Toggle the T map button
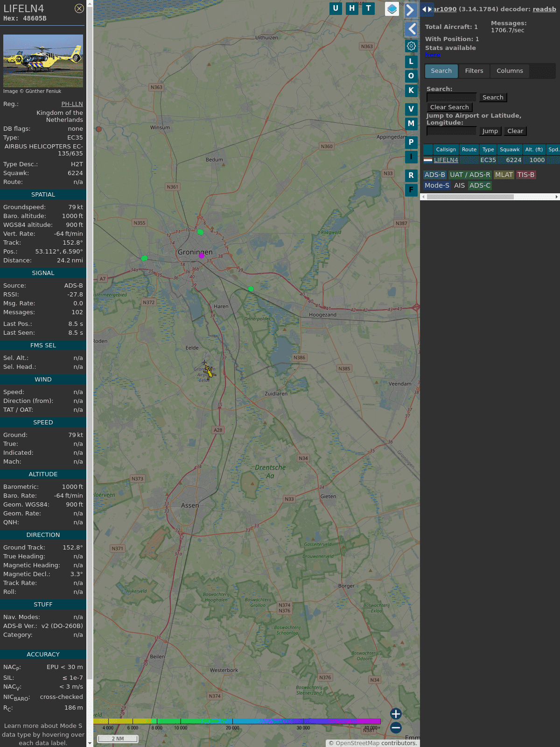The image size is (560, 747). coord(369,8)
